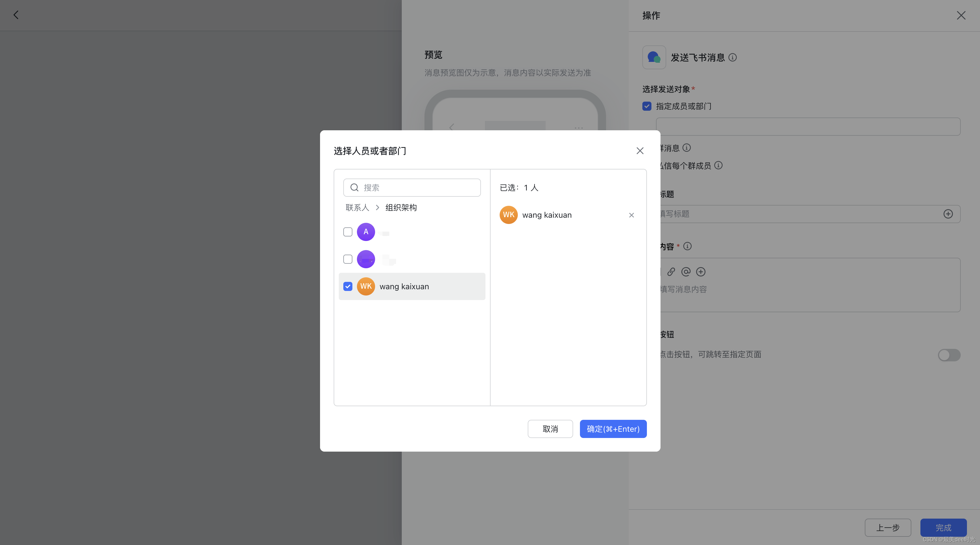980x545 pixels.
Task: Click the back arrow at top left
Action: tap(16, 14)
